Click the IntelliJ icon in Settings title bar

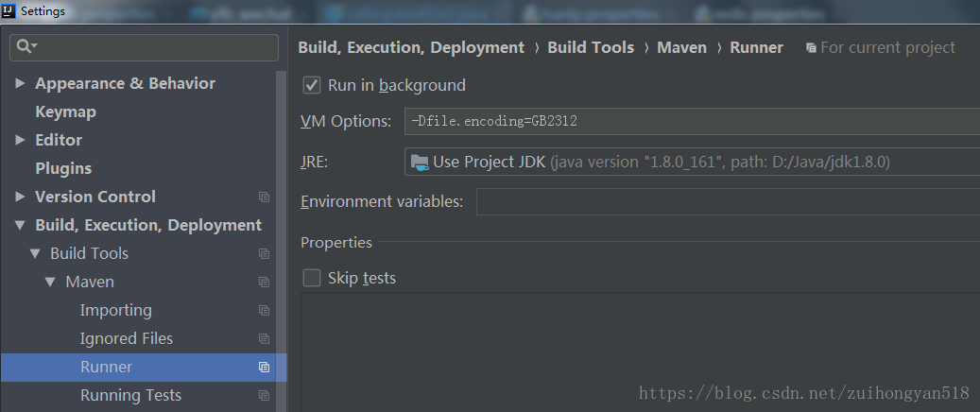9,10
